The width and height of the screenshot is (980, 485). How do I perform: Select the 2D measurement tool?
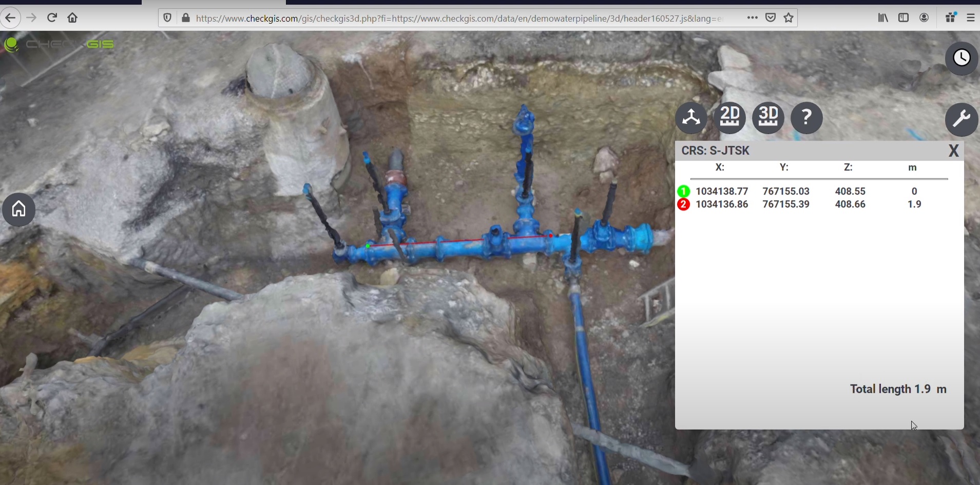coord(729,118)
